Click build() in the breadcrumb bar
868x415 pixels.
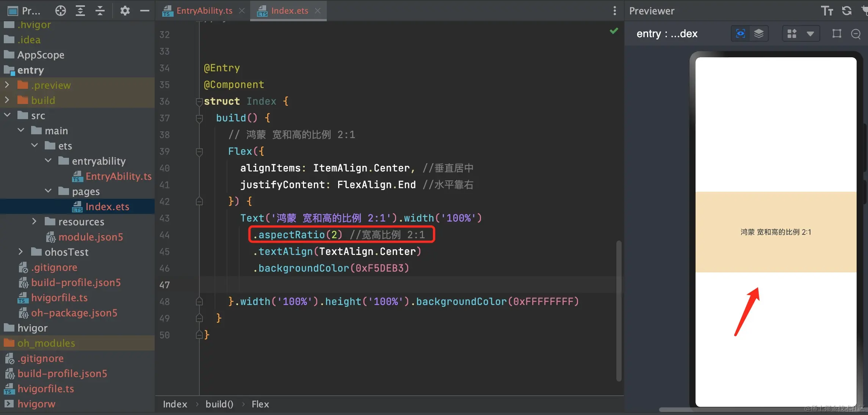point(219,404)
